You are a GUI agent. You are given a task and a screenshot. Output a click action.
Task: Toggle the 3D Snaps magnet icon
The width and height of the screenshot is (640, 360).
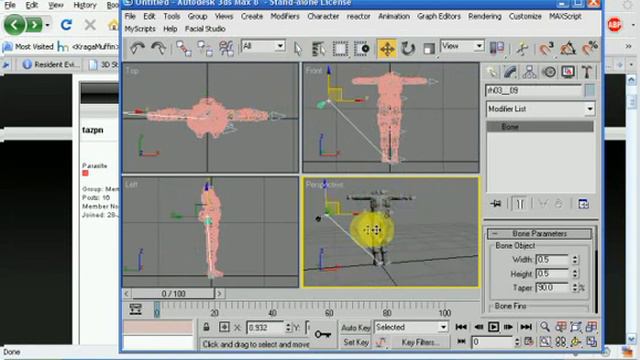pyautogui.click(x=546, y=49)
